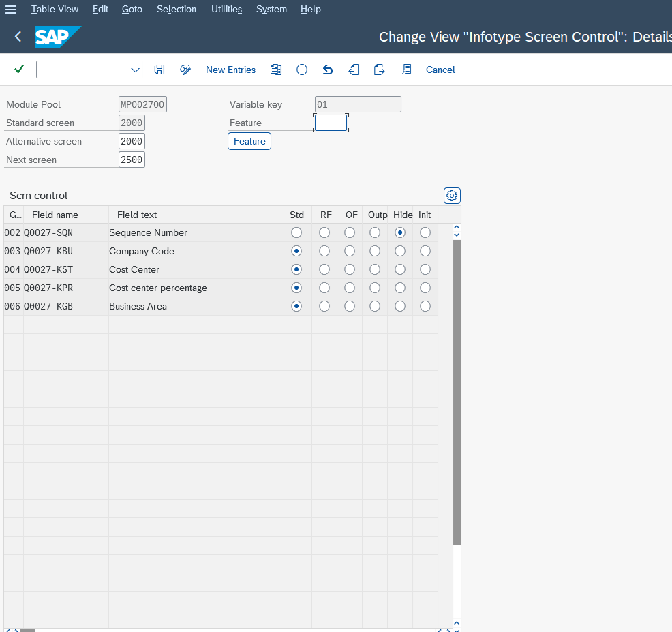Click the SAP logo
672x632 pixels.
(58, 37)
